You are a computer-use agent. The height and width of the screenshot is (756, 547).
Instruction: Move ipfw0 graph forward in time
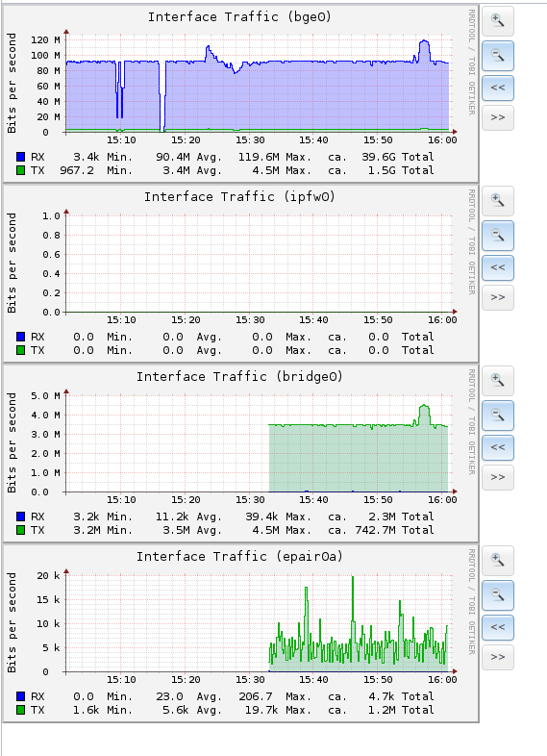[x=498, y=297]
